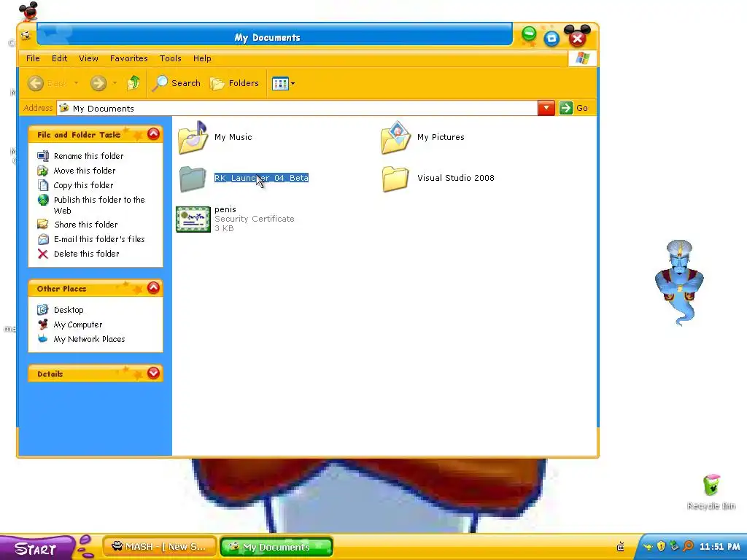
Task: Click the Publish to Web globe icon
Action: 43,200
